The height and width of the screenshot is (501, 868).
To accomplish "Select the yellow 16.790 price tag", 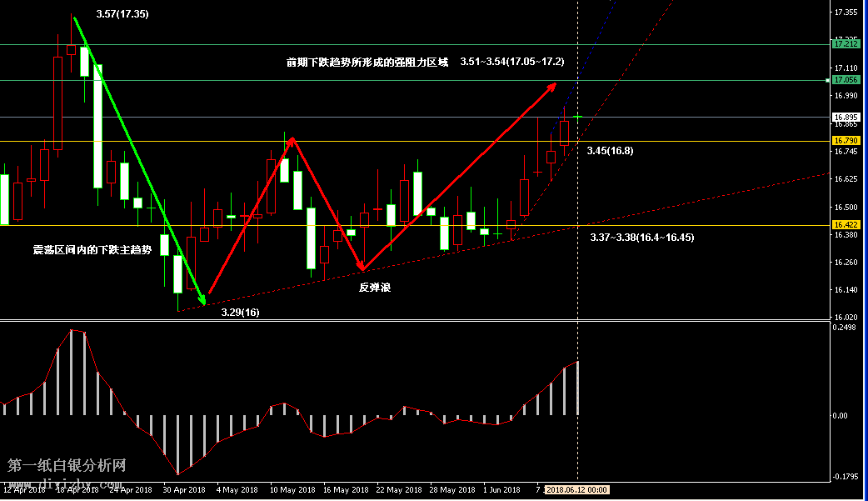I will click(x=846, y=141).
